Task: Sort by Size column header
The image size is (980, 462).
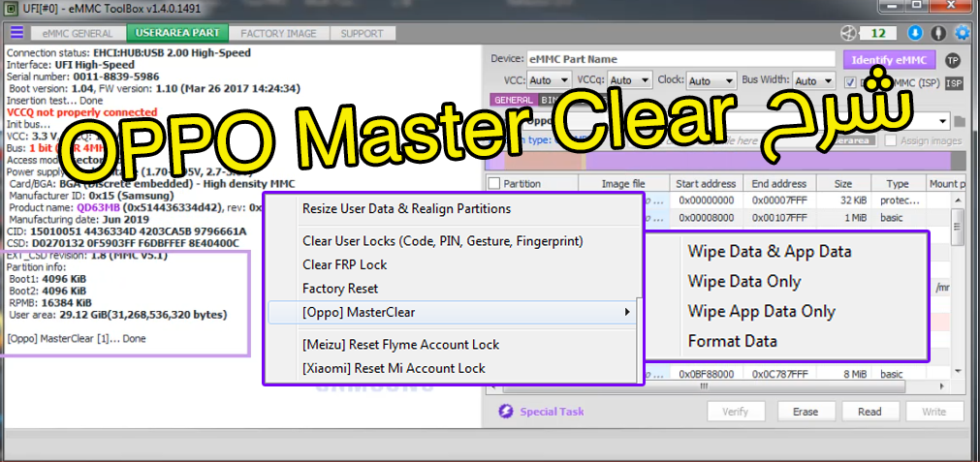Action: click(x=842, y=184)
